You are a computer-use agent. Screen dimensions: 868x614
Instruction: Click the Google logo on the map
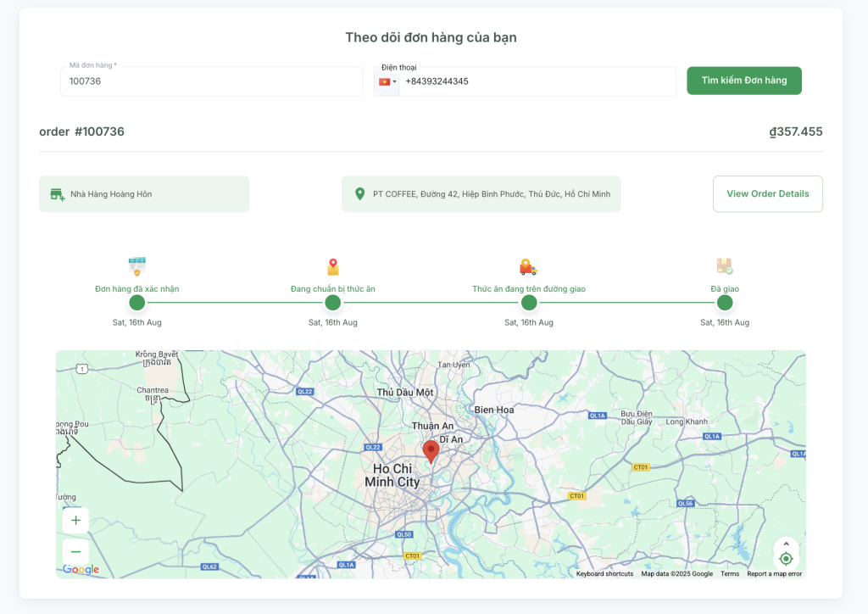pos(81,570)
